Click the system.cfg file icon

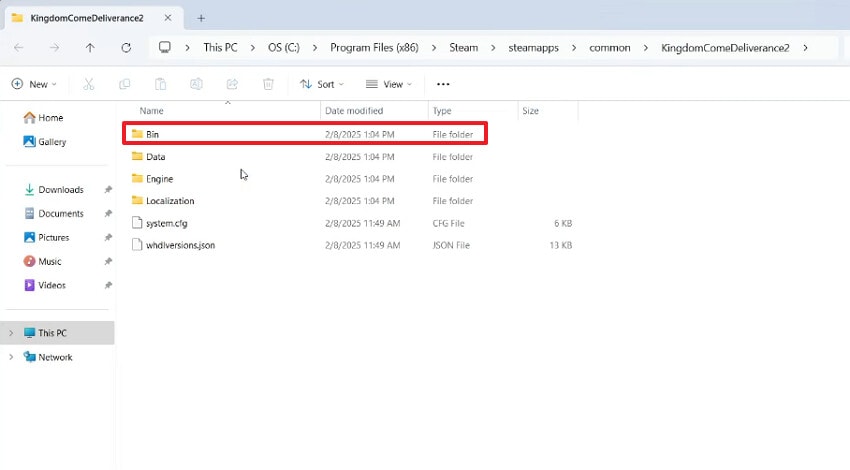pos(137,223)
